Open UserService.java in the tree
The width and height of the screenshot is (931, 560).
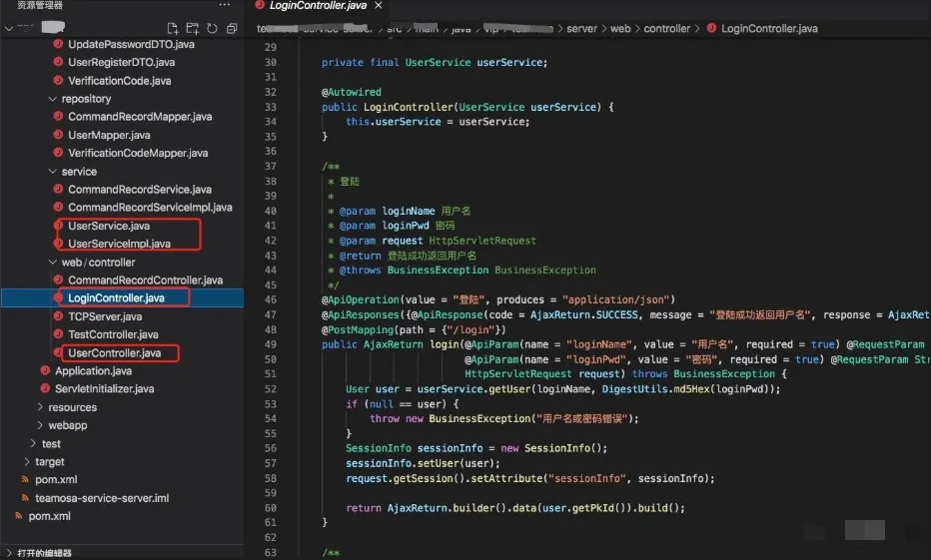point(109,226)
